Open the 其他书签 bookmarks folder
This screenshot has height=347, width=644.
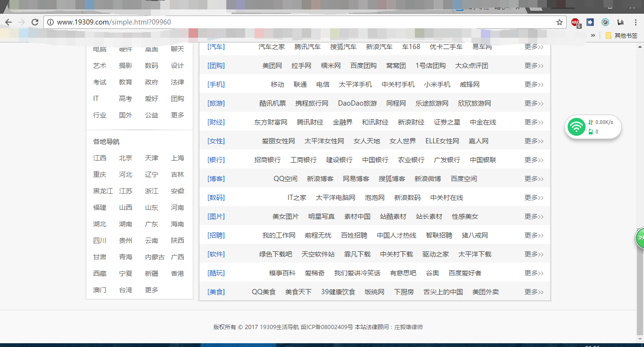(621, 35)
